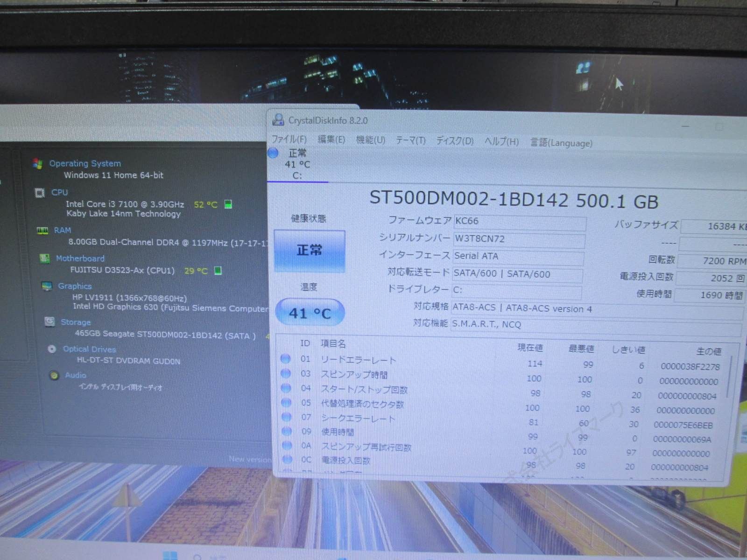Click the Storage drive icon in Speccy
Screen dimensions: 747x560
(49, 322)
